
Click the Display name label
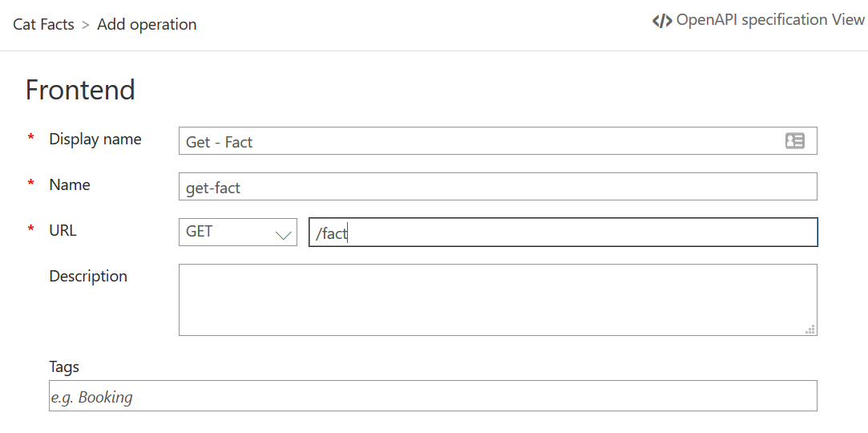(x=95, y=140)
